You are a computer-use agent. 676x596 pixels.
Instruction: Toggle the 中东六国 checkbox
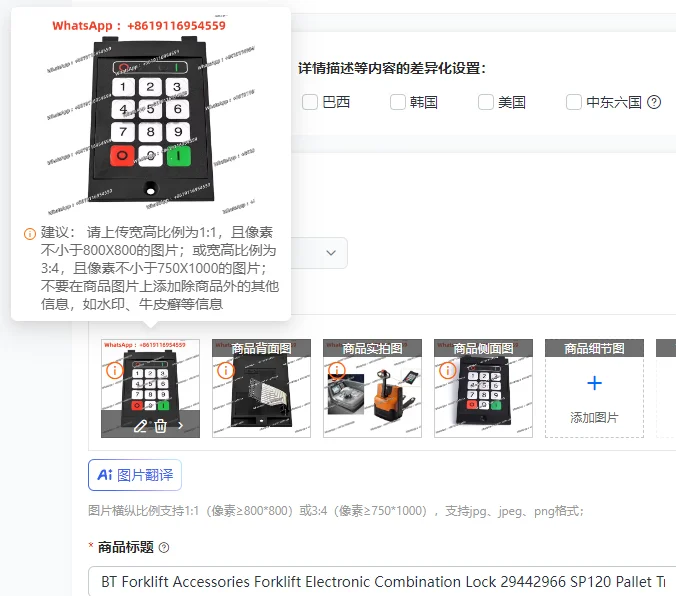573,102
